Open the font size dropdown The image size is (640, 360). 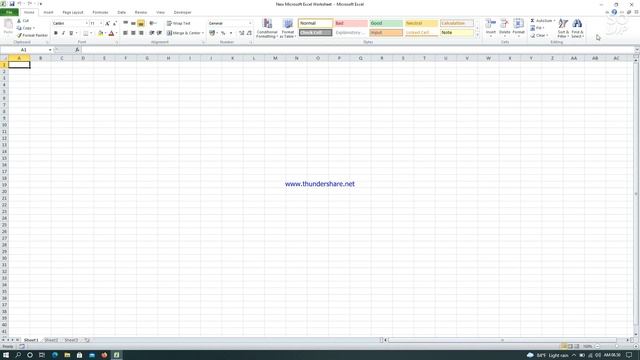[101, 23]
